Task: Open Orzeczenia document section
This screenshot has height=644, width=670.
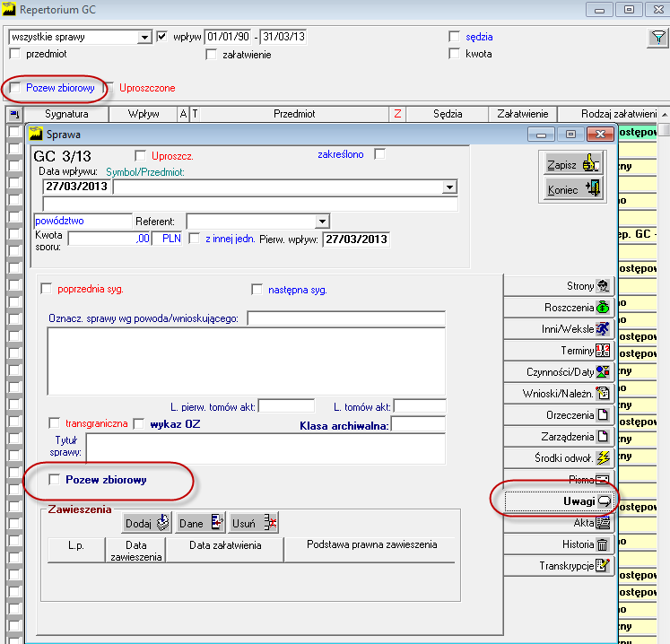Action: (x=559, y=415)
